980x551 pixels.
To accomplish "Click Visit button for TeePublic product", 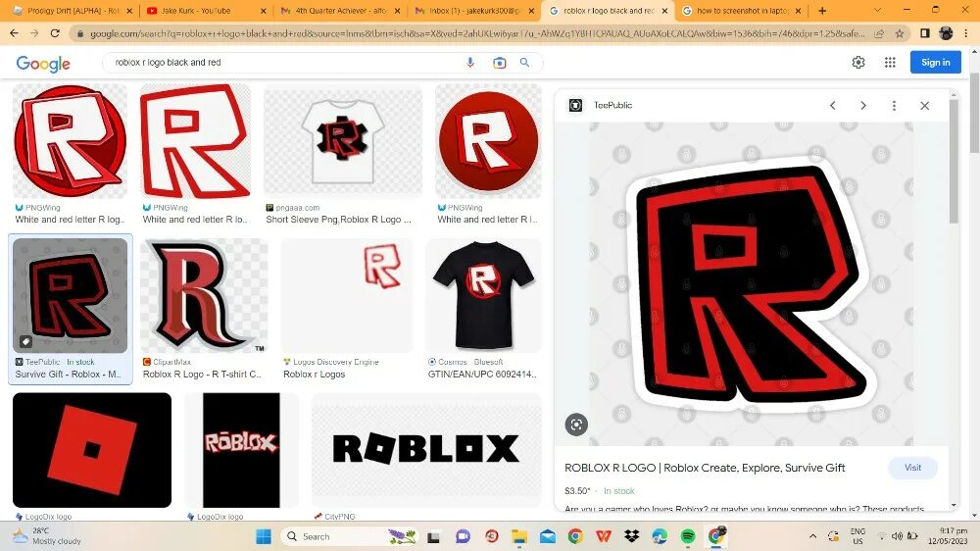I will (x=912, y=468).
